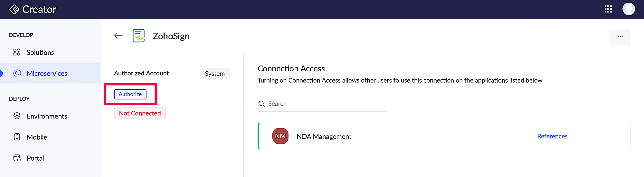Click the Search applications field
644x177 pixels.
tap(322, 104)
